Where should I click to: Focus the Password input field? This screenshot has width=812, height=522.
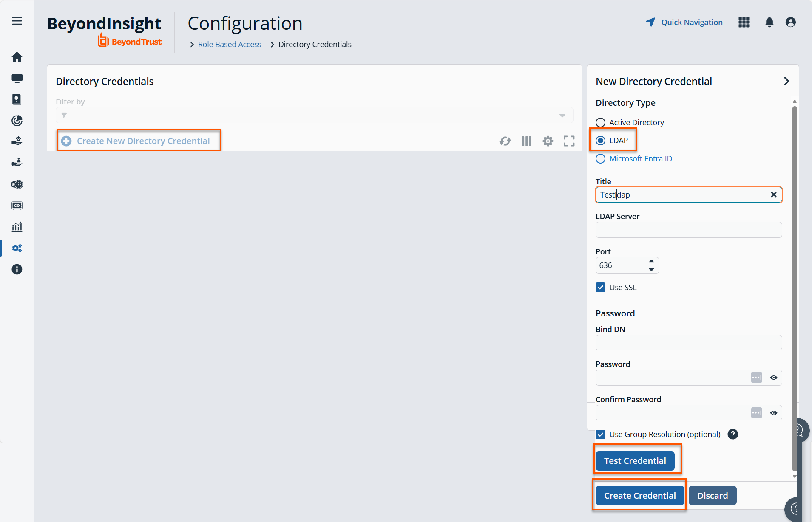689,378
